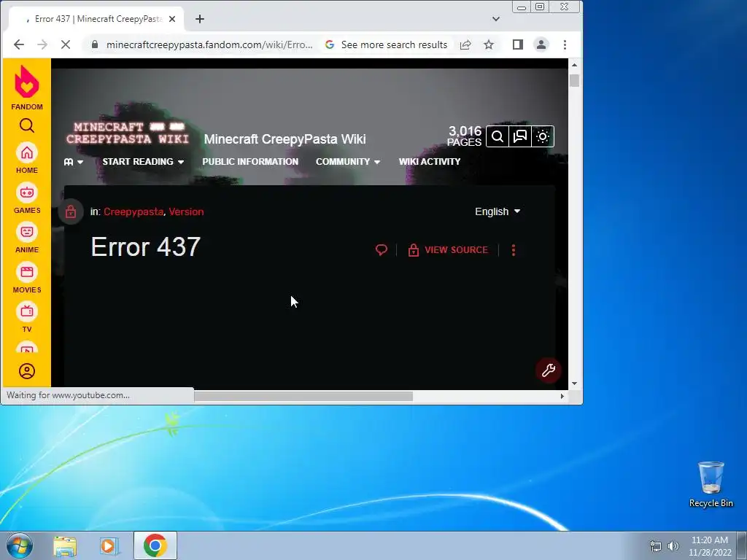Click the address bar URL
The width and height of the screenshot is (747, 560).
(209, 44)
